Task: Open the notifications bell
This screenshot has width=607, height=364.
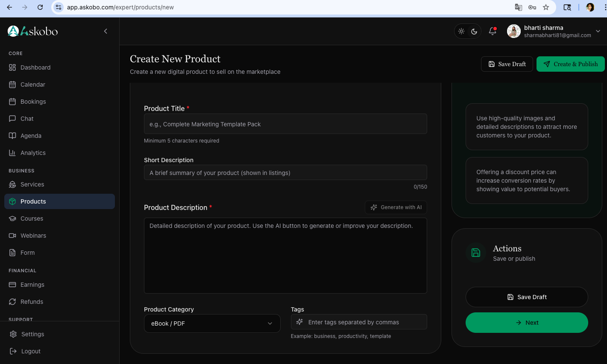Action: [492, 31]
